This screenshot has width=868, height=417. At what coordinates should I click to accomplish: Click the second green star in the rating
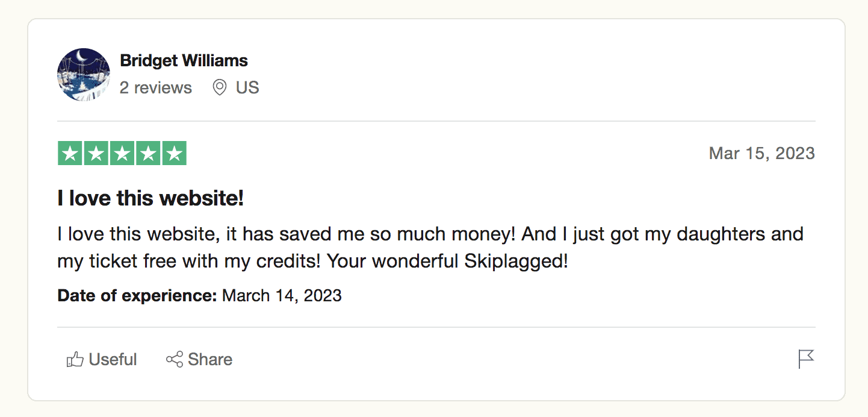(x=96, y=153)
